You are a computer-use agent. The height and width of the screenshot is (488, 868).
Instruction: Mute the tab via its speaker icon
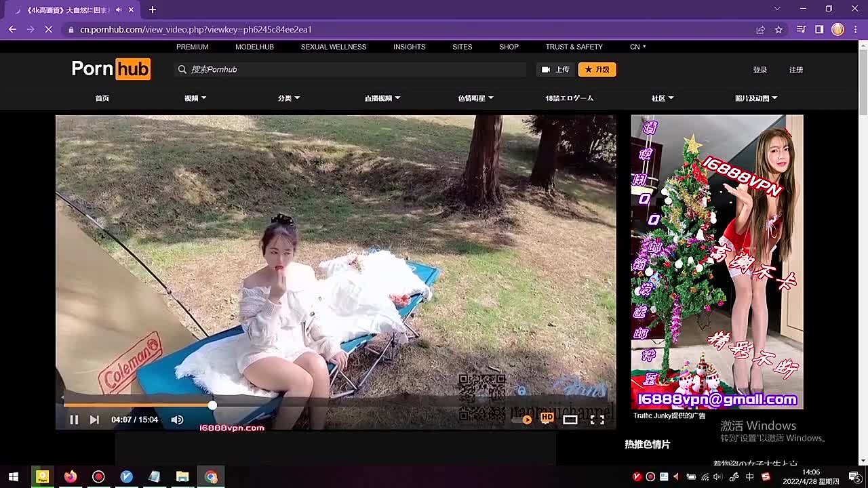pos(119,9)
